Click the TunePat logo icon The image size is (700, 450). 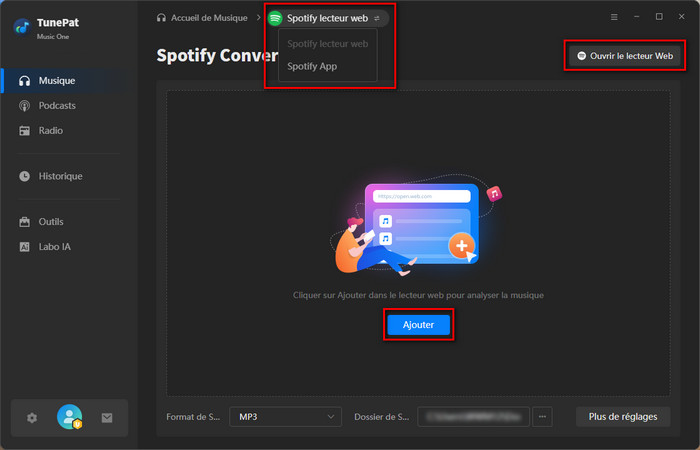pyautogui.click(x=22, y=28)
